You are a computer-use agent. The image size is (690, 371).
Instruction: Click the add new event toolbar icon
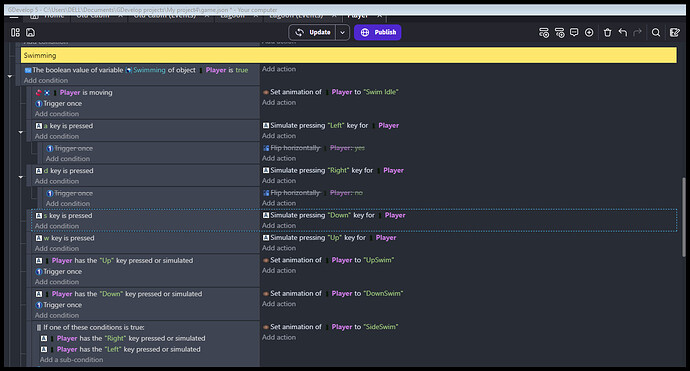point(544,33)
